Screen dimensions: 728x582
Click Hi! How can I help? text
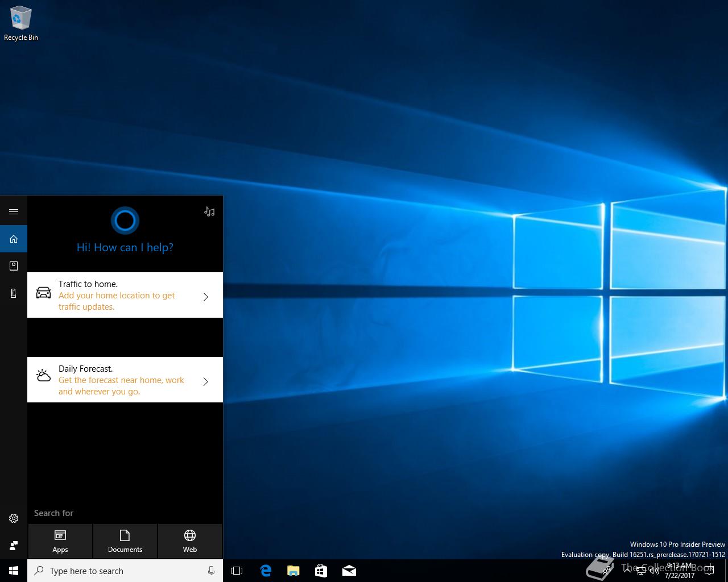[125, 247]
